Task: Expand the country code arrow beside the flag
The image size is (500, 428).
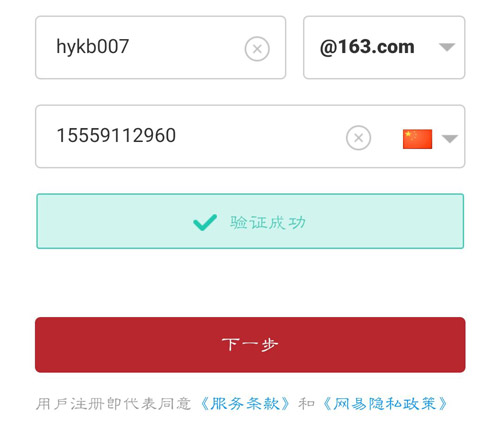Action: 450,138
